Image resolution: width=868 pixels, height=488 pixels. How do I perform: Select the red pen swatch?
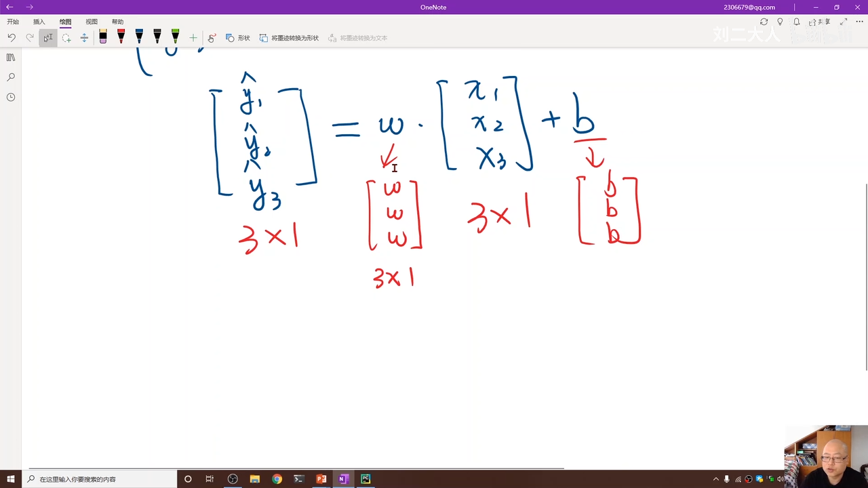121,37
